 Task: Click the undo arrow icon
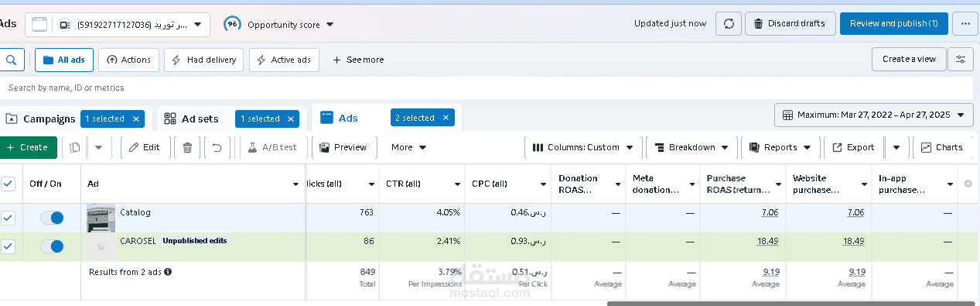tap(217, 147)
